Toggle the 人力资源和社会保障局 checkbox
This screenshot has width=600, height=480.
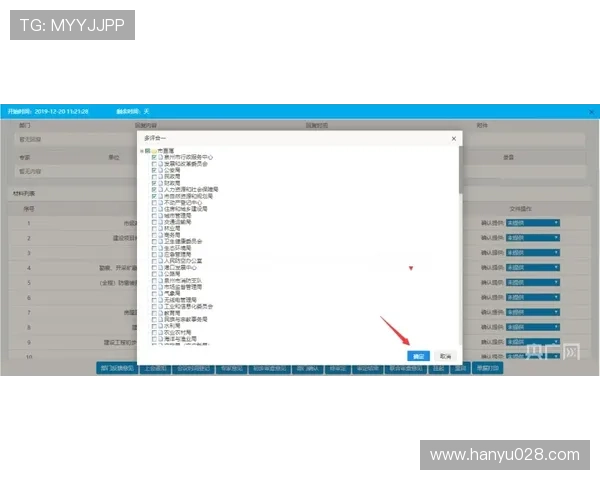coord(154,189)
